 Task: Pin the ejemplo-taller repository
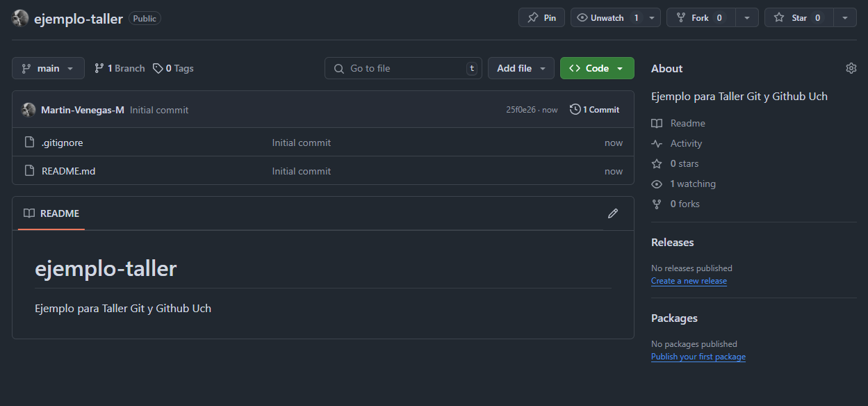[541, 18]
